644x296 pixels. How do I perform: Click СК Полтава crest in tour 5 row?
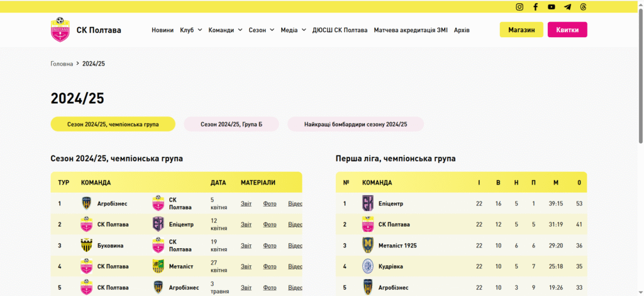[x=86, y=287]
